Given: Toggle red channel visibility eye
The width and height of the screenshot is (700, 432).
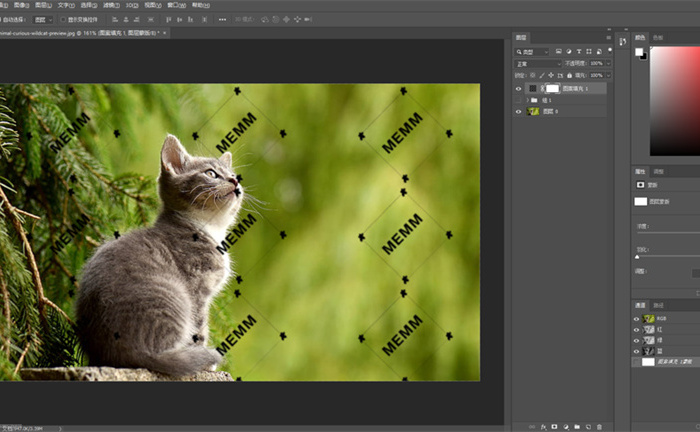Looking at the screenshot, I should tap(637, 330).
